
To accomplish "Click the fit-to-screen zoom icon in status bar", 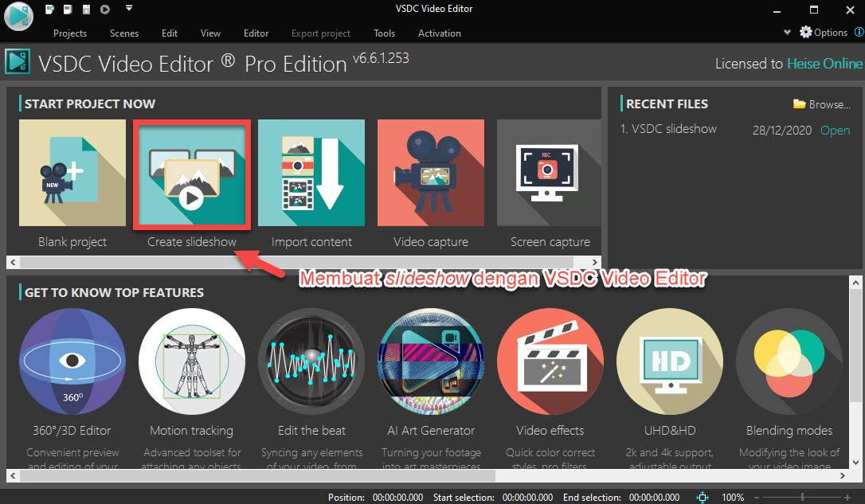I will coord(702,498).
